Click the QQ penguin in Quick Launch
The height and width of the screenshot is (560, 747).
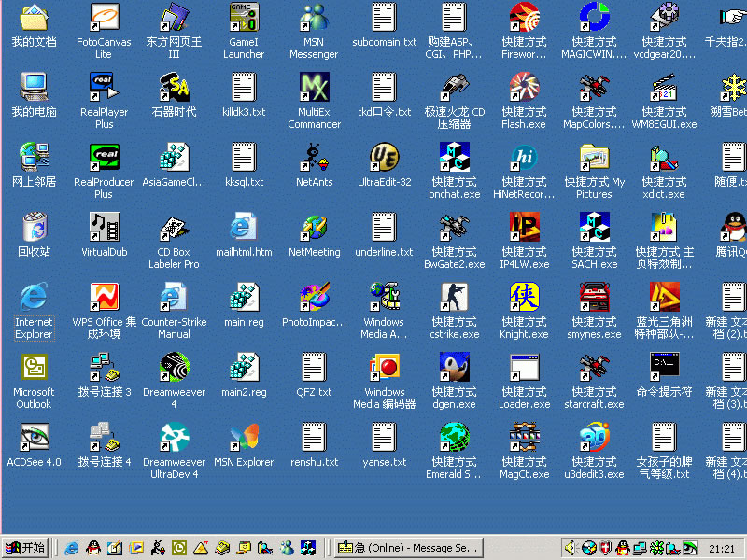pyautogui.click(x=93, y=548)
